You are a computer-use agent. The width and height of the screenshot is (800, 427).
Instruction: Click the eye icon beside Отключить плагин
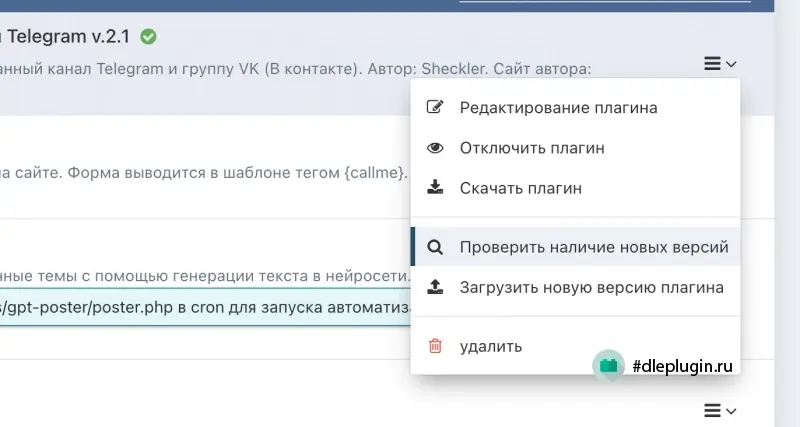pyautogui.click(x=435, y=148)
